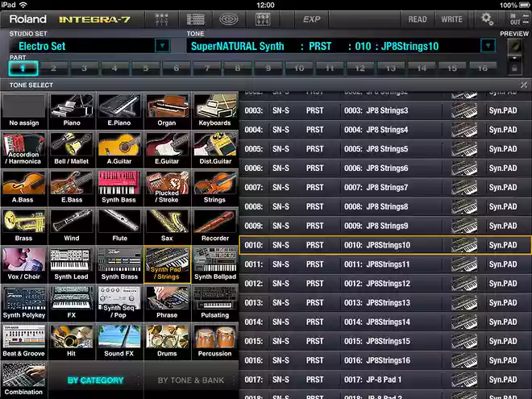Select the Synth Bass category
The height and width of the screenshot is (399, 532).
click(119, 187)
